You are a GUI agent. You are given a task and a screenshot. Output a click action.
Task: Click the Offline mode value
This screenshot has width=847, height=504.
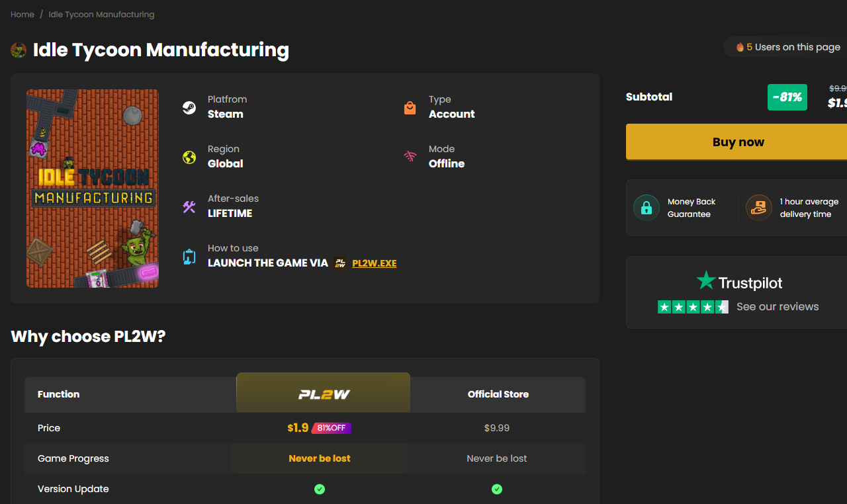point(447,163)
